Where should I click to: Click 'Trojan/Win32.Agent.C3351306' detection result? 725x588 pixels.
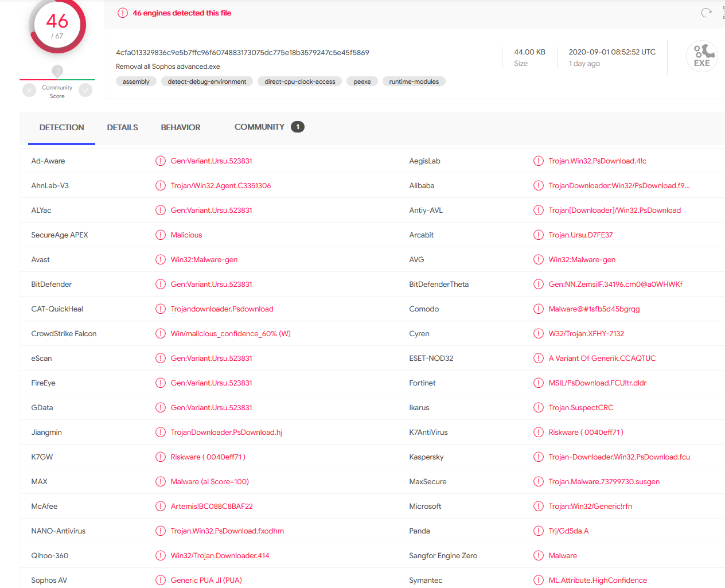pyautogui.click(x=221, y=185)
